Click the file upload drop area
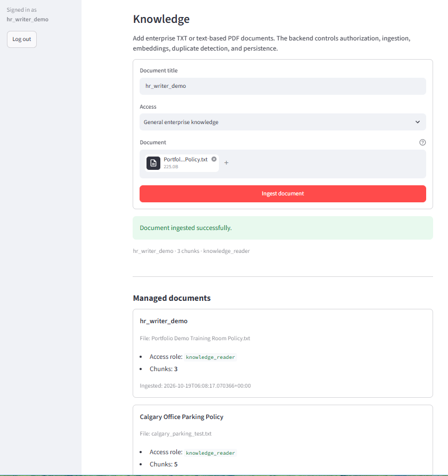The height and width of the screenshot is (476, 448). pyautogui.click(x=322, y=164)
